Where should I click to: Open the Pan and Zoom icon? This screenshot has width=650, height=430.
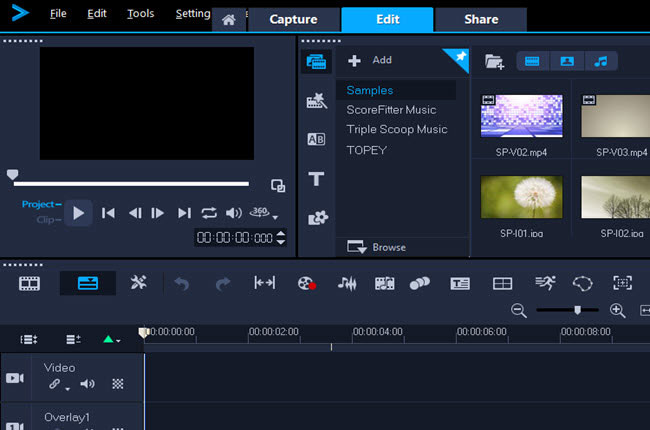pos(623,283)
